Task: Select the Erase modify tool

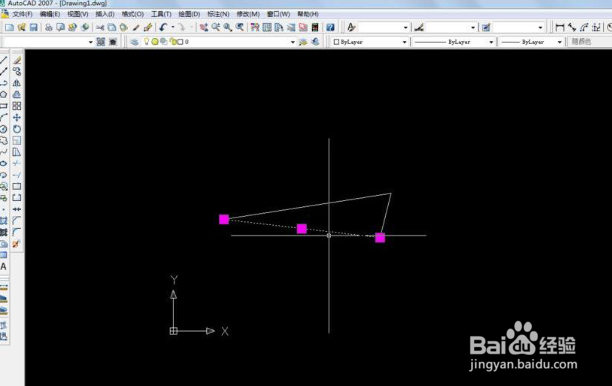Action: [x=17, y=60]
